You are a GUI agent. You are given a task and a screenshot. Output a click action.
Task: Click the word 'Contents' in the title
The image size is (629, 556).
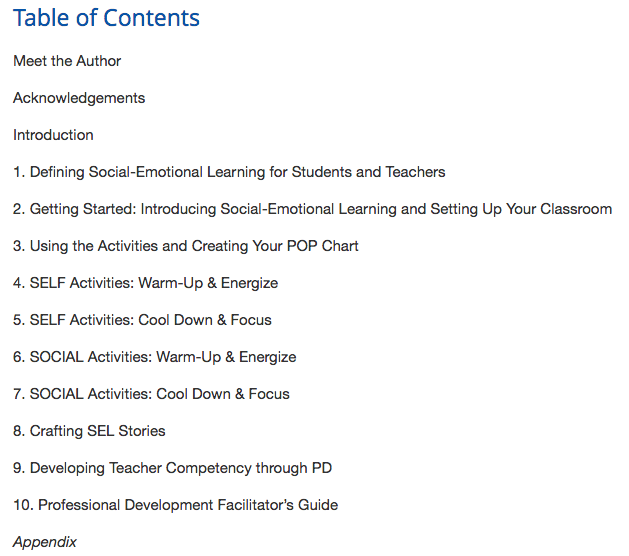point(152,18)
